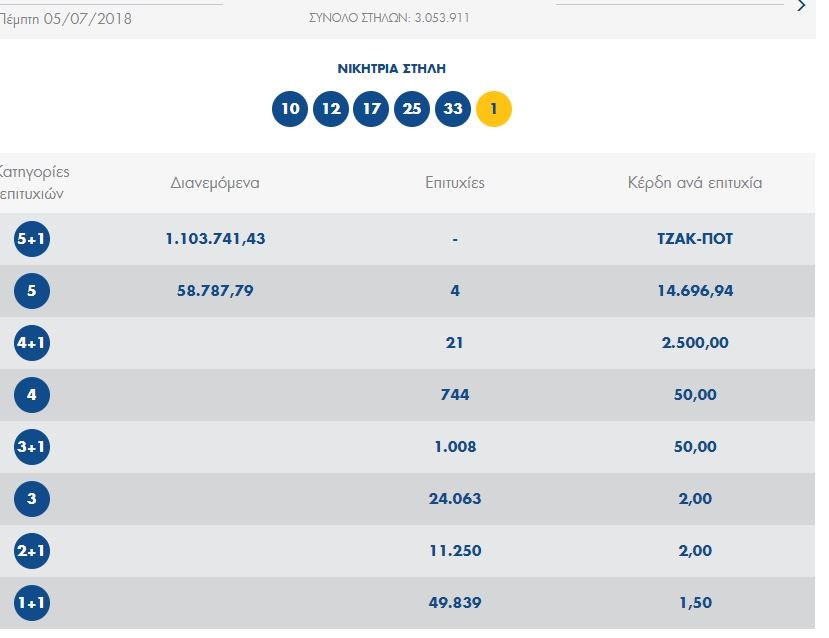The image size is (829, 638).
Task: Click the next draw arrow chevron
Action: click(801, 7)
